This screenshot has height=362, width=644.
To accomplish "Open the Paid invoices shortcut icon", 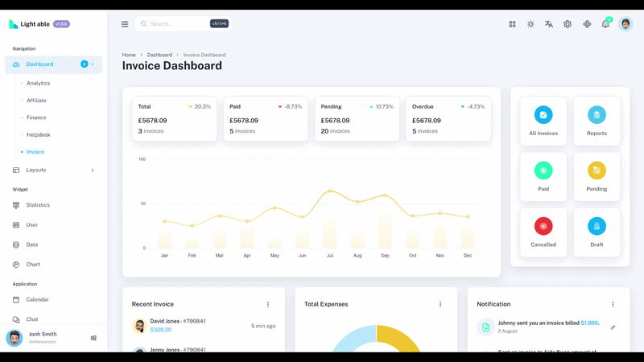I will [543, 171].
